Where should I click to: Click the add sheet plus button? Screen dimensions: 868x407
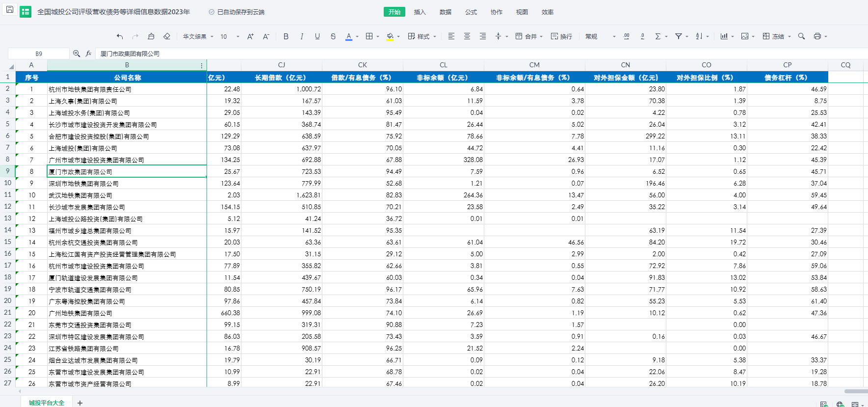pyautogui.click(x=80, y=403)
